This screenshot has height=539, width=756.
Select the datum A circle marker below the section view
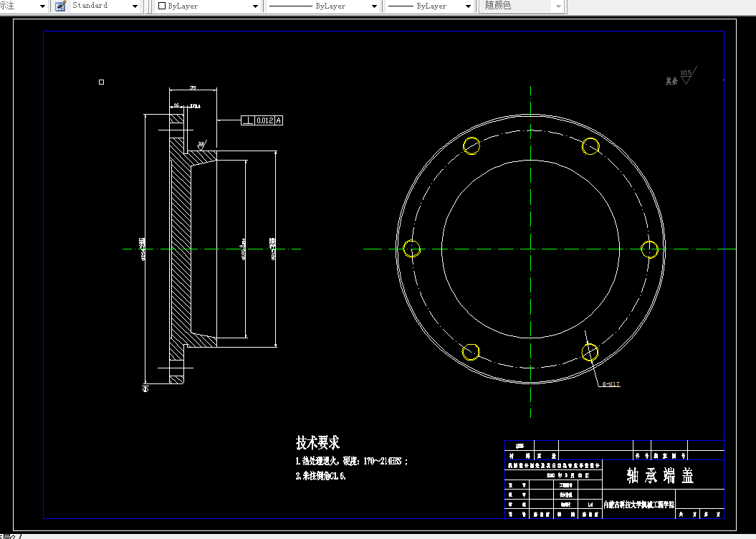(x=145, y=388)
